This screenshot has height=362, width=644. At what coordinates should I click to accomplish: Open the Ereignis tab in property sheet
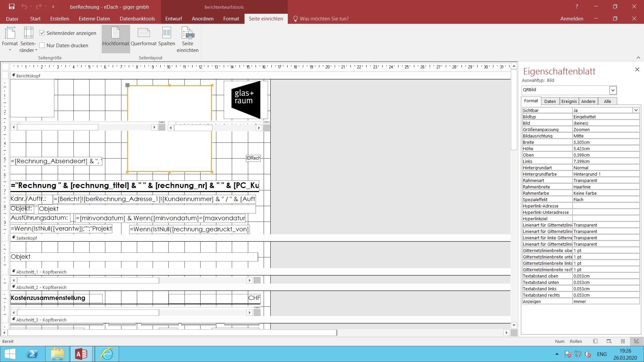tap(569, 101)
